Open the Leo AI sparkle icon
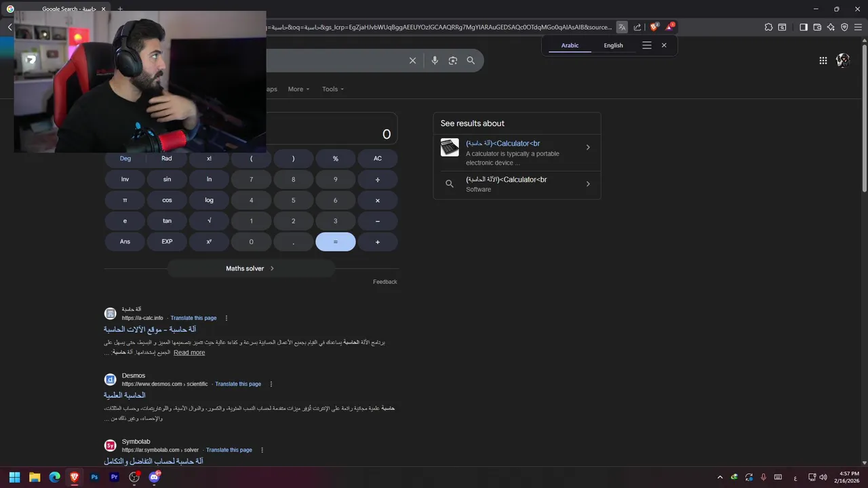Image resolution: width=868 pixels, height=488 pixels. pos(831,27)
